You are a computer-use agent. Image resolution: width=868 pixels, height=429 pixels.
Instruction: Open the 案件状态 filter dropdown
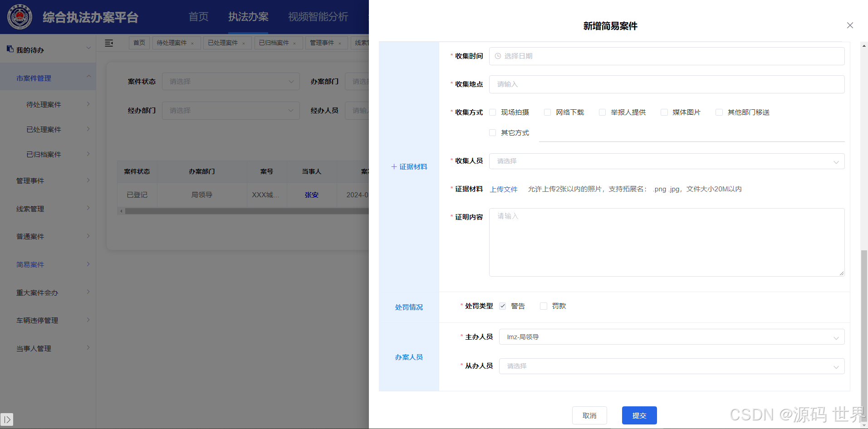point(230,82)
